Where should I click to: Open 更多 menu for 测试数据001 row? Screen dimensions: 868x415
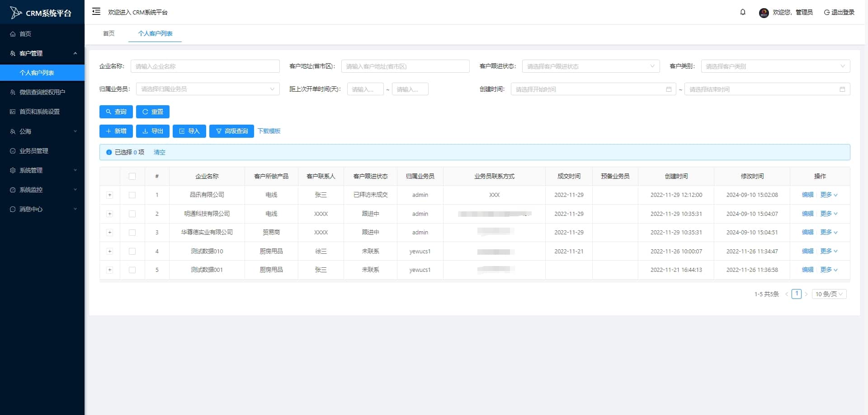tap(829, 270)
